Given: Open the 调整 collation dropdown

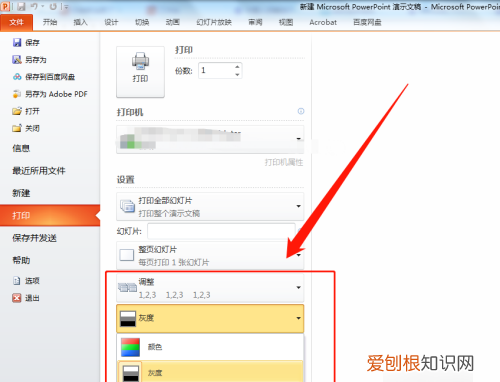Looking at the screenshot, I should [x=210, y=288].
